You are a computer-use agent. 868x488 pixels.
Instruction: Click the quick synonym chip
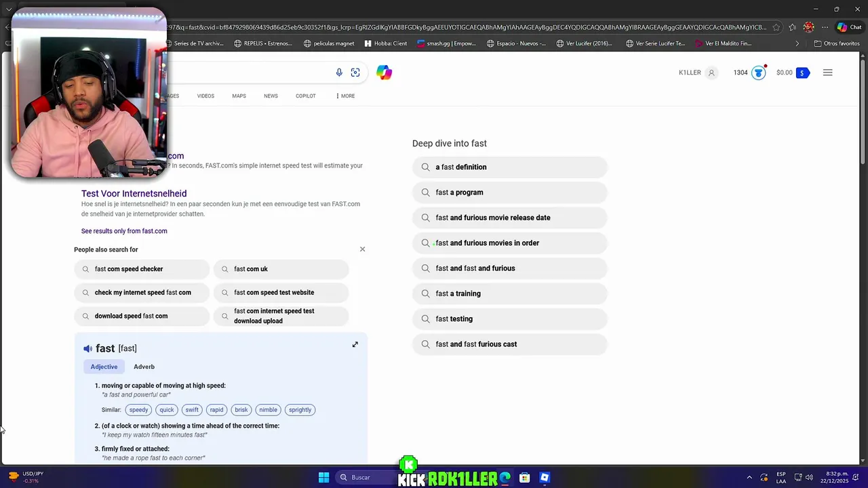tap(167, 410)
